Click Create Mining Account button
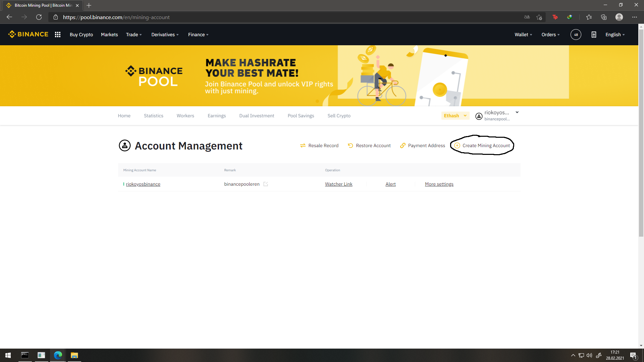Image resolution: width=644 pixels, height=362 pixels. click(482, 145)
